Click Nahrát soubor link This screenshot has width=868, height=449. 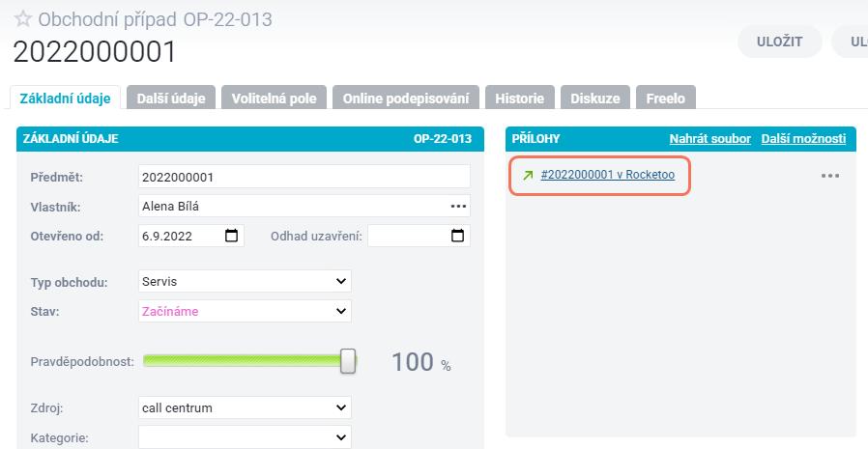click(x=710, y=139)
